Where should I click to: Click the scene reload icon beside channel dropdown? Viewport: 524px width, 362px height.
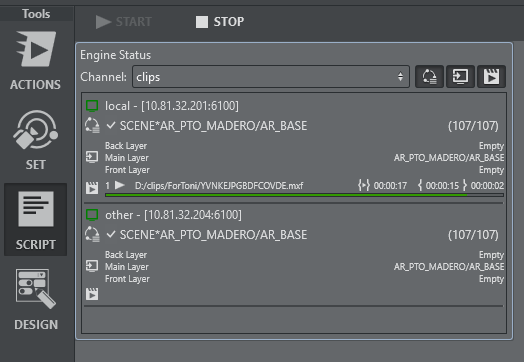pos(429,77)
